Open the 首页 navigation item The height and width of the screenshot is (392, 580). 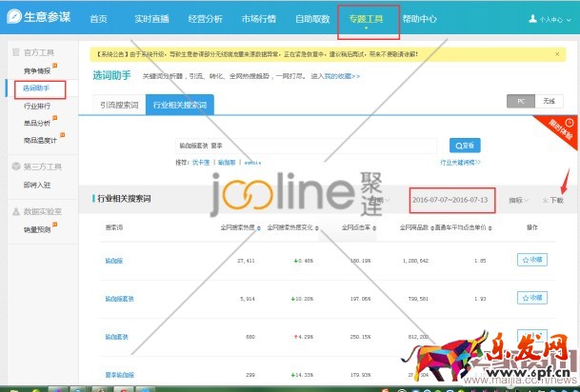(98, 19)
